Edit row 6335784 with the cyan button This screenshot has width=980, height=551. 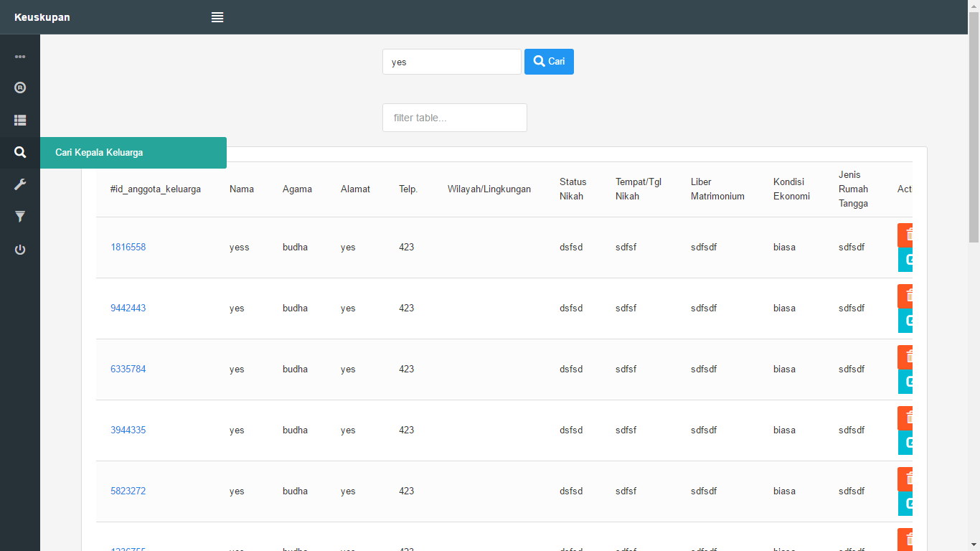905,382
